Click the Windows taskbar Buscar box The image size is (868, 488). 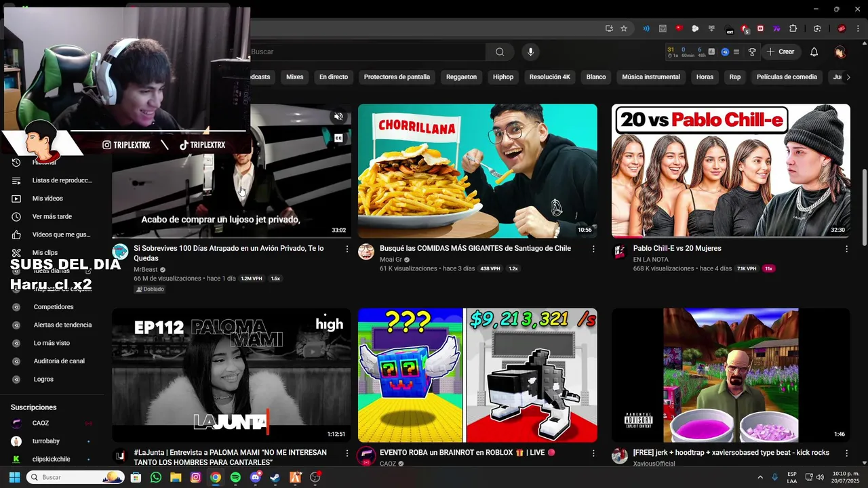[75, 477]
